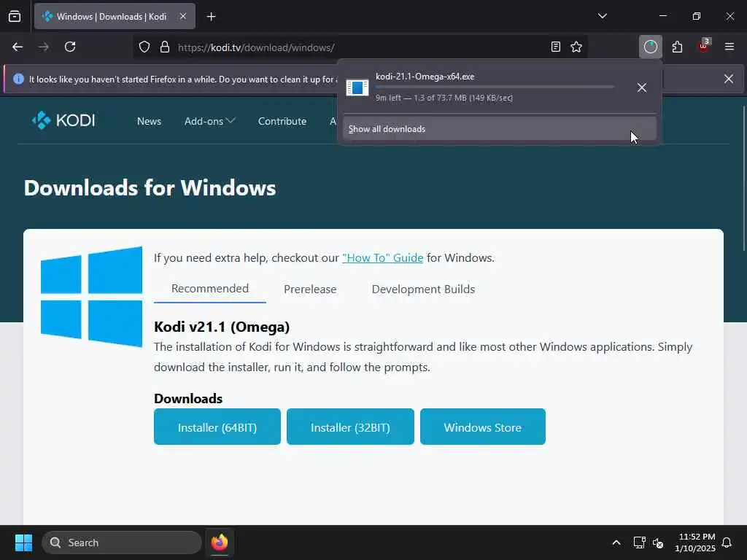747x560 pixels.
Task: Click the info icon in notification bar
Action: tap(18, 79)
